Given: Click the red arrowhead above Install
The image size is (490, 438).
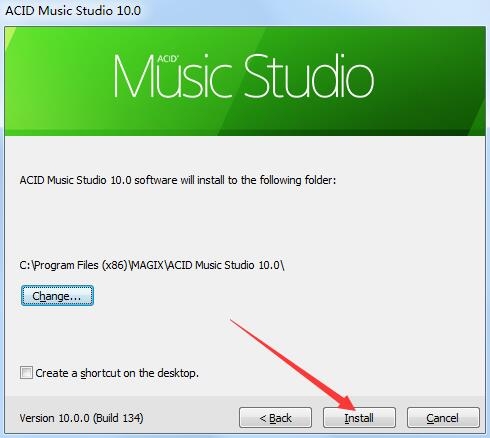Looking at the screenshot, I should (x=347, y=403).
